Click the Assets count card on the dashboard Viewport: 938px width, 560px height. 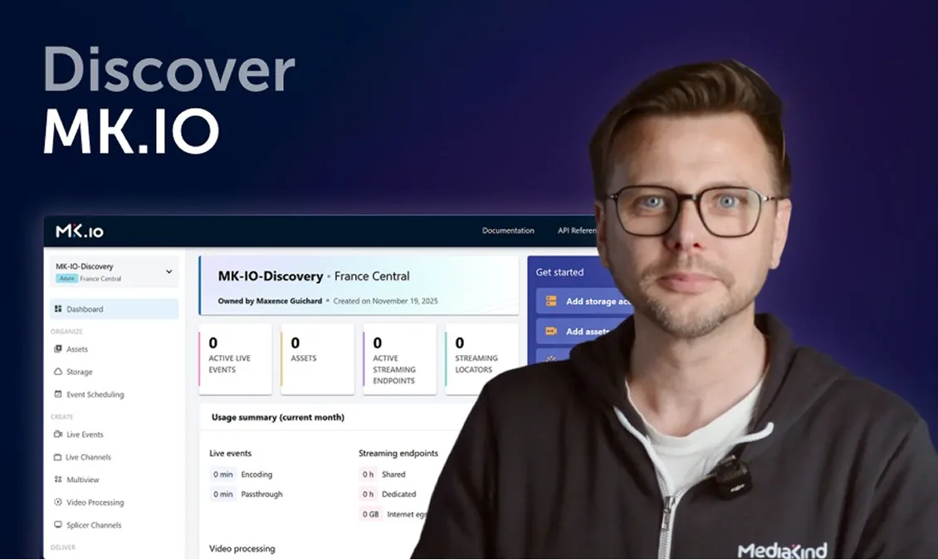point(317,358)
